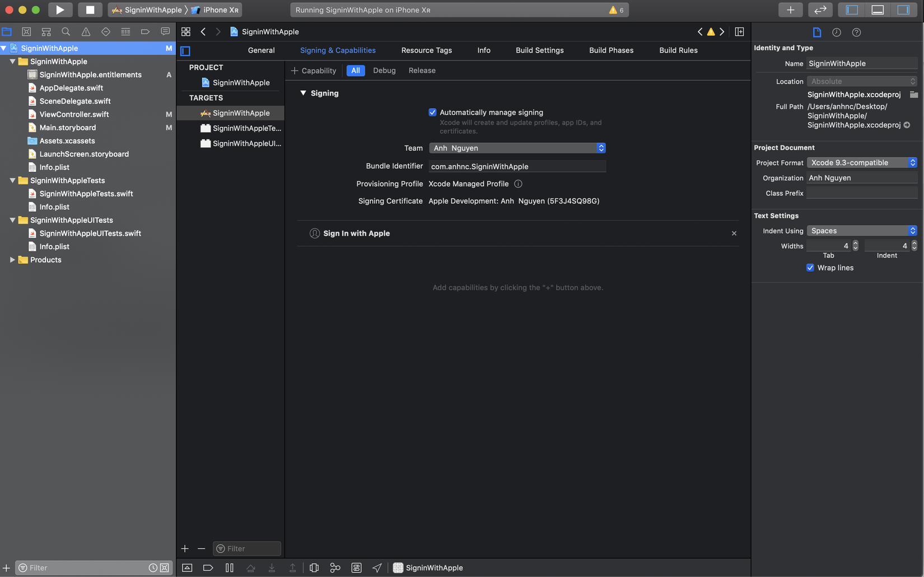This screenshot has height=577, width=924.
Task: Open the General tab
Action: [261, 50]
